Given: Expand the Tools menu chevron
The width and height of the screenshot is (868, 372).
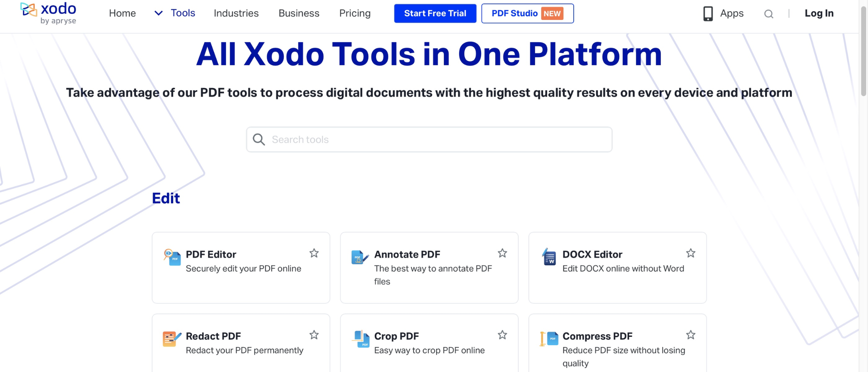Looking at the screenshot, I should pyautogui.click(x=158, y=13).
